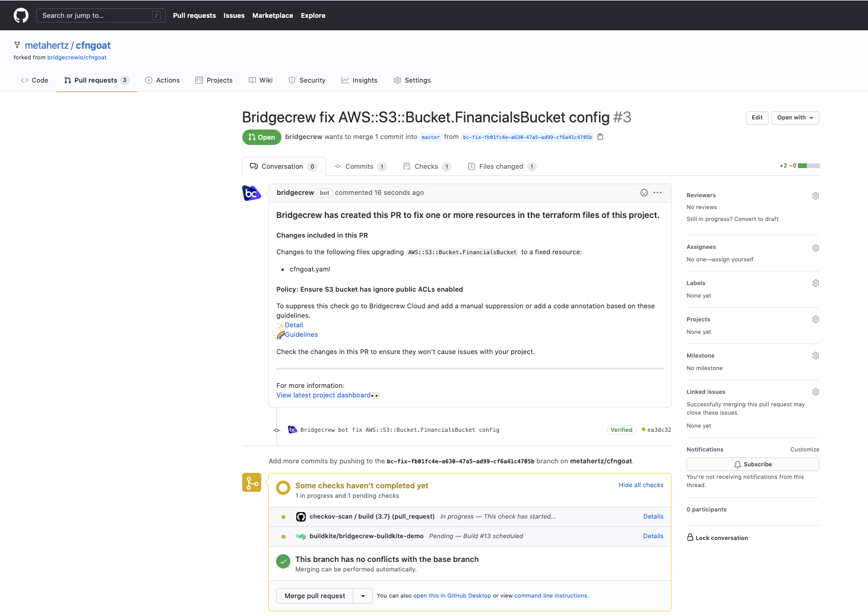
Task: Click the bridgecrew bot avatar
Action: pyautogui.click(x=252, y=193)
